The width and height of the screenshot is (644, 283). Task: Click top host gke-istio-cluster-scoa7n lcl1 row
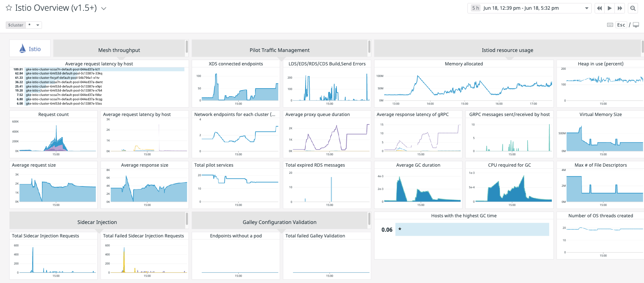(105, 69)
